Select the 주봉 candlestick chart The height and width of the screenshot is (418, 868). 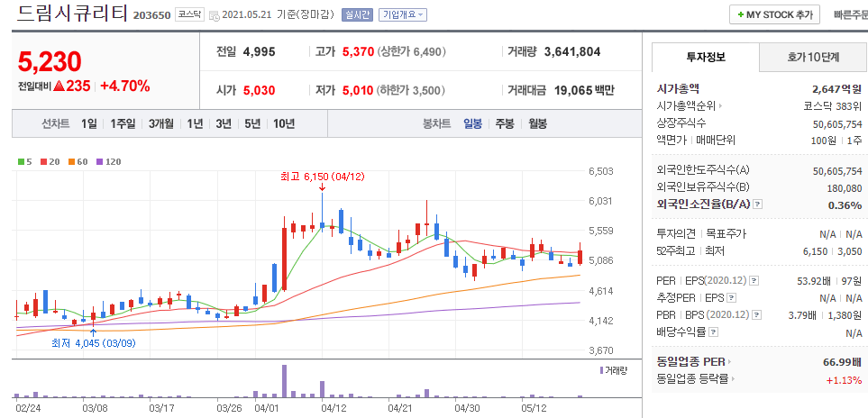[504, 123]
